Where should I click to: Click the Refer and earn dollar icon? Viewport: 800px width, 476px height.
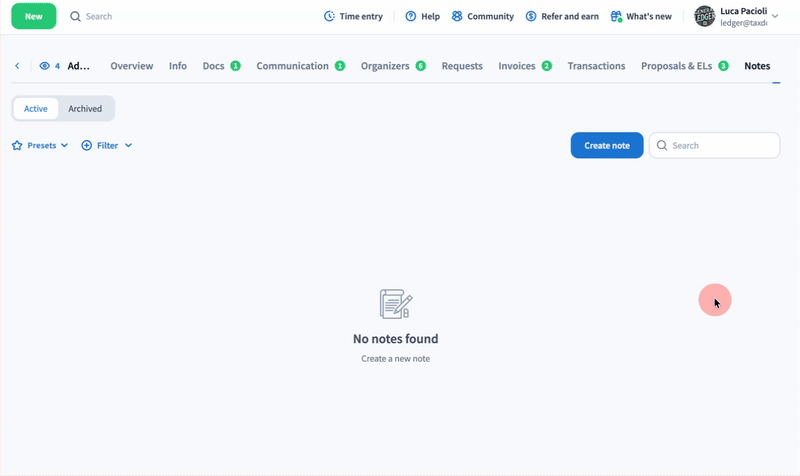(531, 17)
